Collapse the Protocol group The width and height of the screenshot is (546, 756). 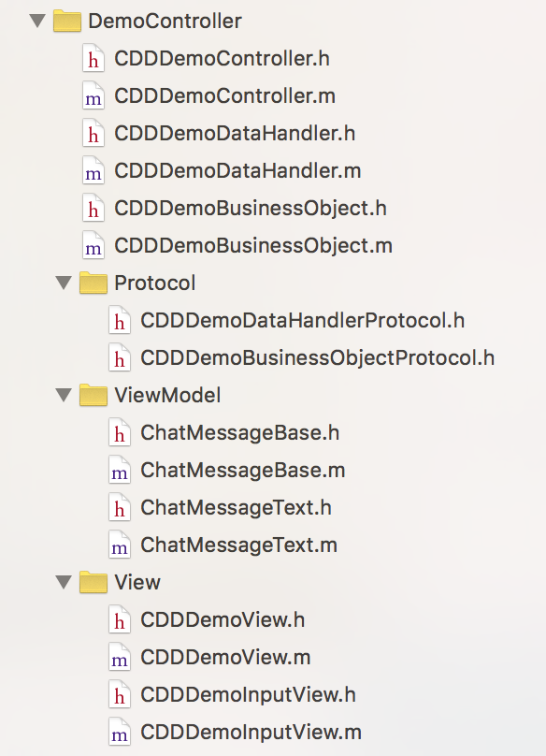click(x=62, y=283)
